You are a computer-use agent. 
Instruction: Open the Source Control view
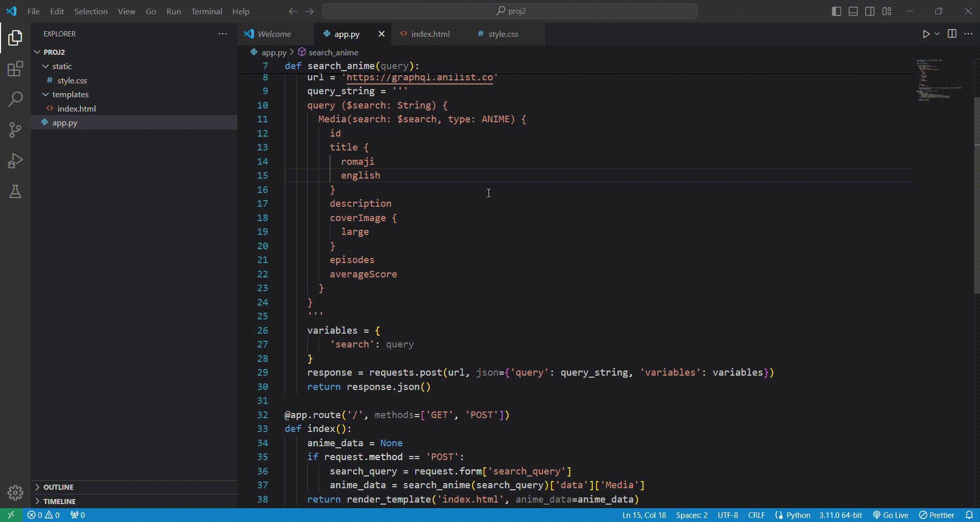pos(15,130)
